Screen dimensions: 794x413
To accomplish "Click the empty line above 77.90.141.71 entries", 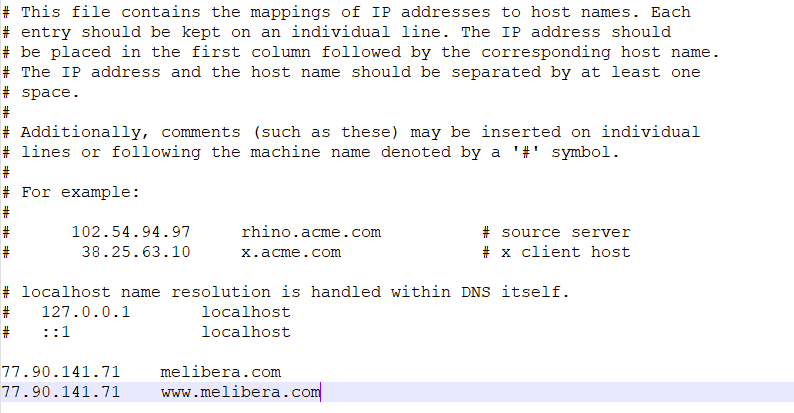I will point(397,352).
